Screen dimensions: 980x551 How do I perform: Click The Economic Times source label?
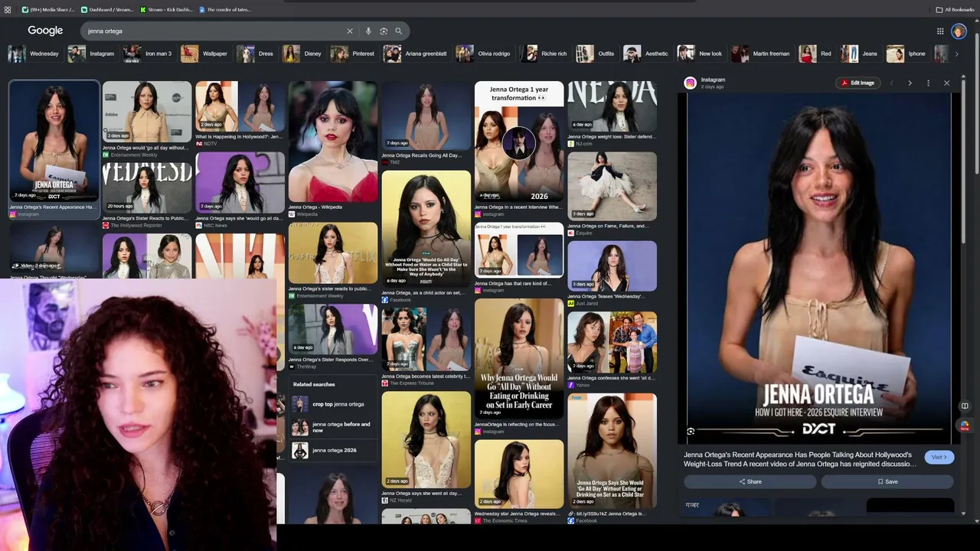[x=506, y=520]
